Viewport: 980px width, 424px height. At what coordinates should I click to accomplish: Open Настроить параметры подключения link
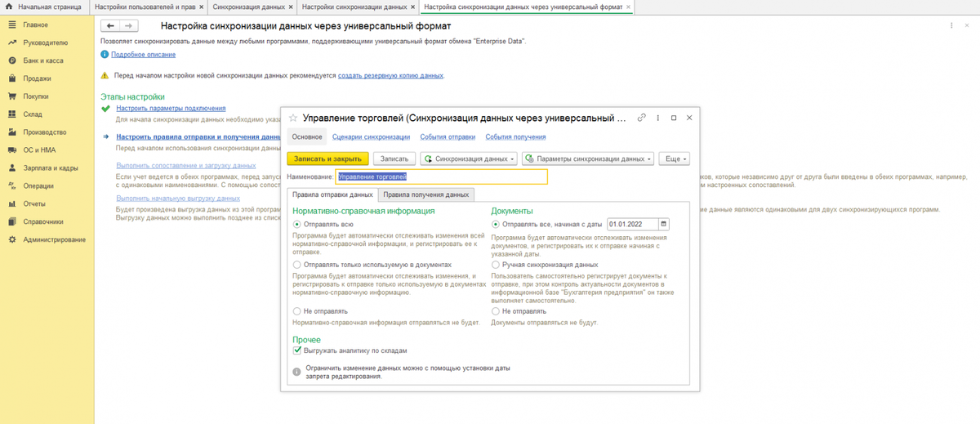click(171, 108)
